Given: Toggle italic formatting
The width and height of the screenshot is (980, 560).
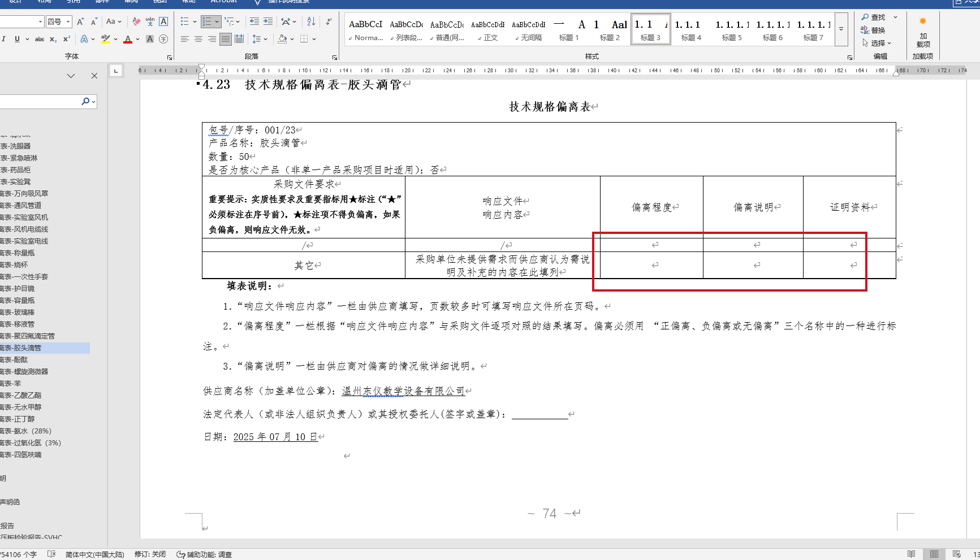Looking at the screenshot, I should coord(4,39).
